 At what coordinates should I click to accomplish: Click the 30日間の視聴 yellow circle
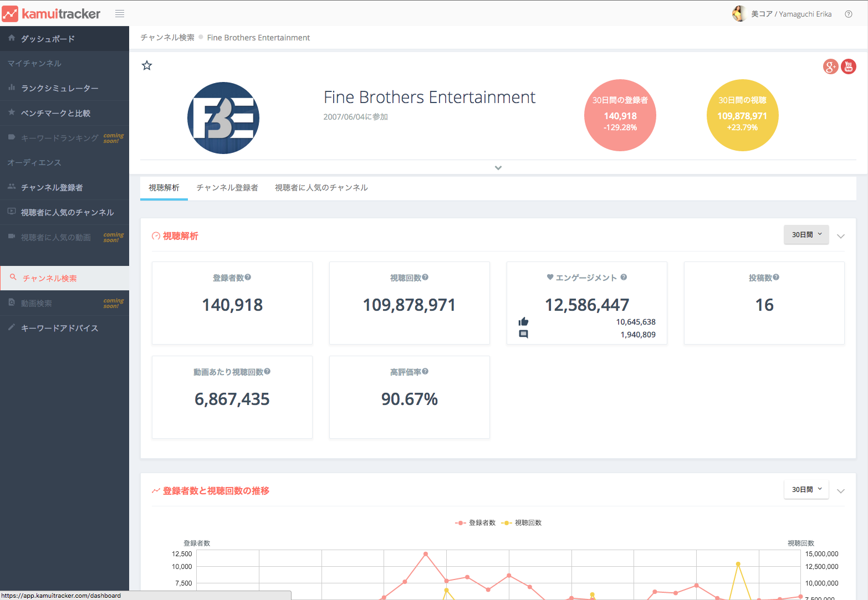click(x=743, y=115)
